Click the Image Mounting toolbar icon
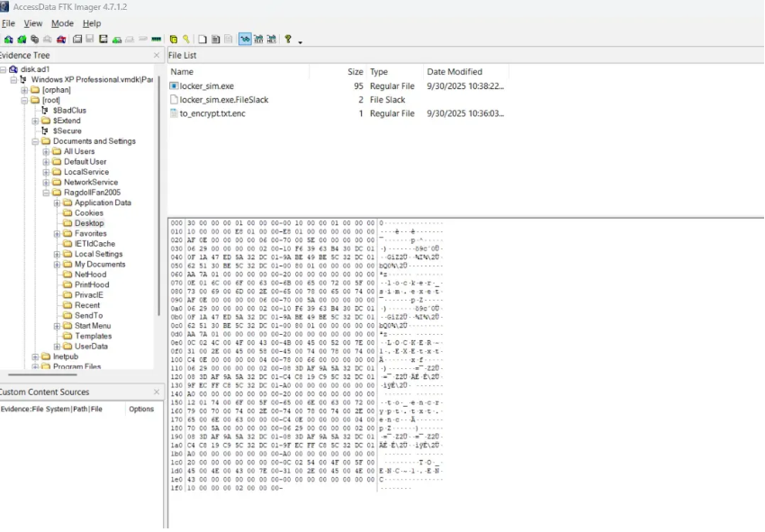765x532 pixels. [x=34, y=40]
